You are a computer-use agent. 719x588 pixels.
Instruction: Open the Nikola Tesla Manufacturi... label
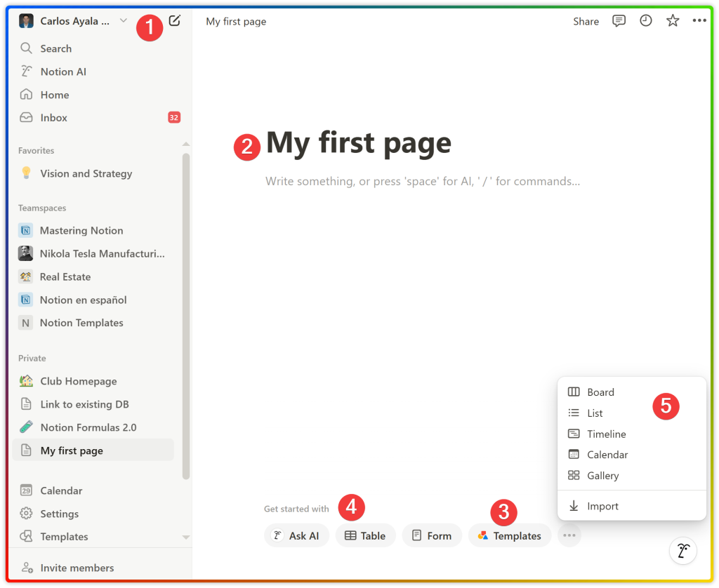103,253
